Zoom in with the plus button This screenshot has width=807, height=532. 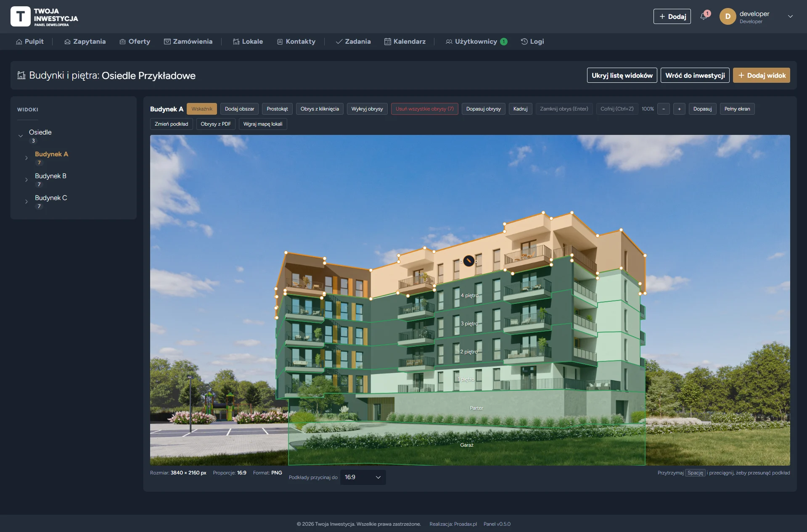pos(679,109)
